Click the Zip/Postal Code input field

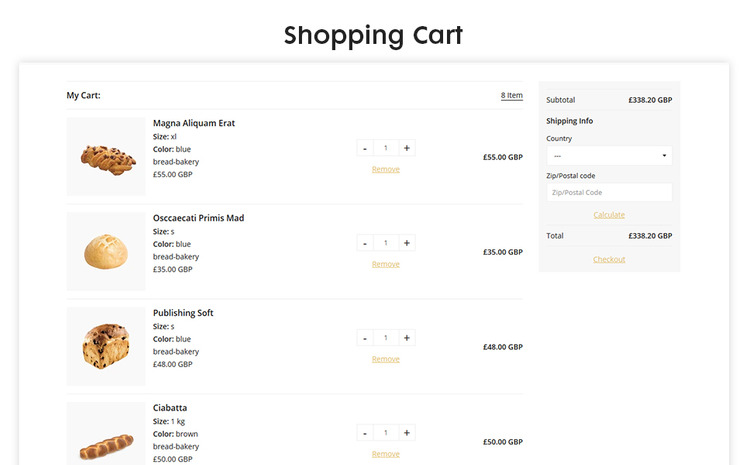pyautogui.click(x=609, y=192)
